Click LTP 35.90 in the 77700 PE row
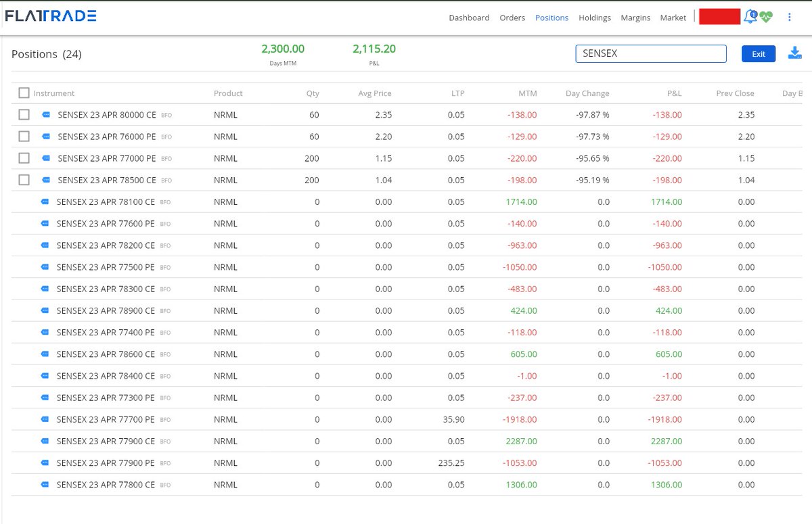Viewport: 812px width, 524px height. (454, 419)
